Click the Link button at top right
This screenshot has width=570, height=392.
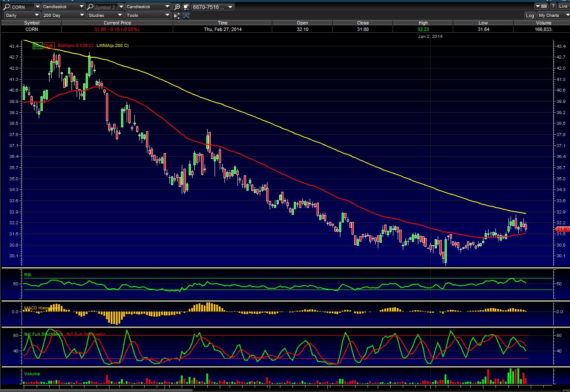click(564, 6)
